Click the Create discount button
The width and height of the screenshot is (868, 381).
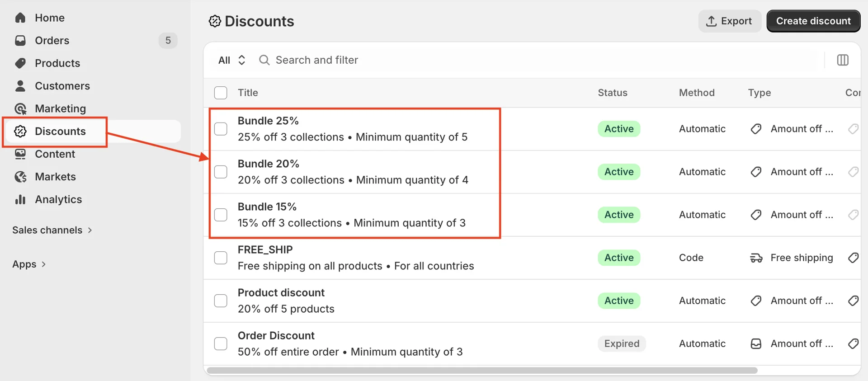coord(813,21)
